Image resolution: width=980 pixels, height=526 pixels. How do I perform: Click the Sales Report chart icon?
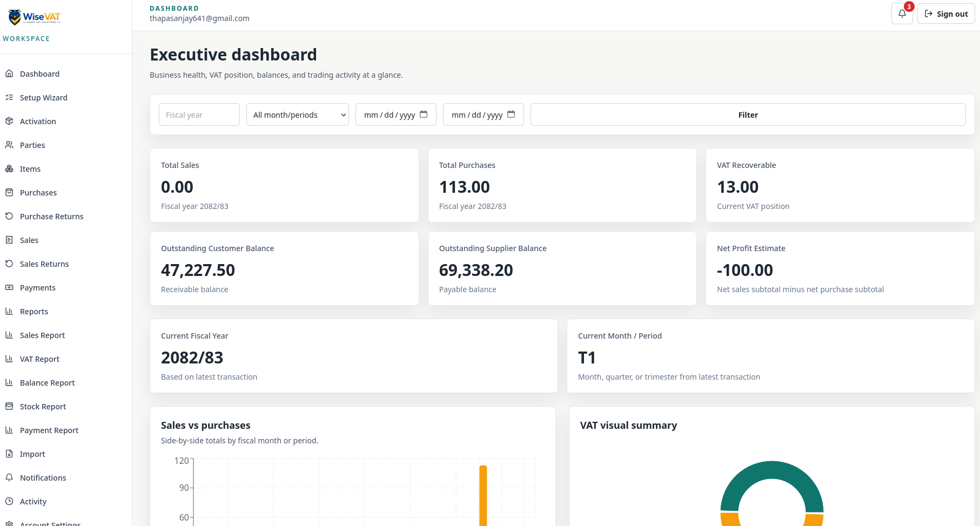pos(9,335)
